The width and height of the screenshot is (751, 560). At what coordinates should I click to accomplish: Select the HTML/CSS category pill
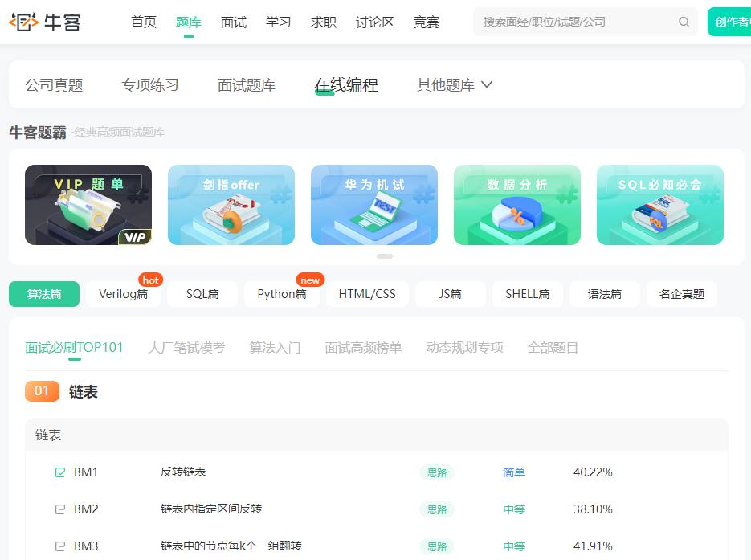[367, 294]
